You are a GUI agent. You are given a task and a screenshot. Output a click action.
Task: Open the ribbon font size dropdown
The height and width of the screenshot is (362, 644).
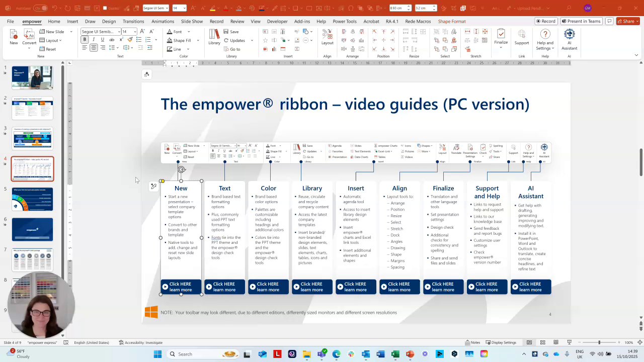point(135,32)
